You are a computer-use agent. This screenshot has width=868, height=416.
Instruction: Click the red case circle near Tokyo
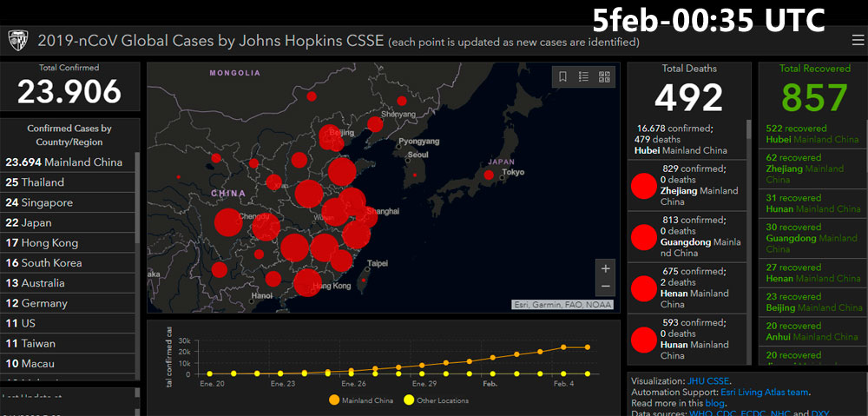click(x=489, y=175)
